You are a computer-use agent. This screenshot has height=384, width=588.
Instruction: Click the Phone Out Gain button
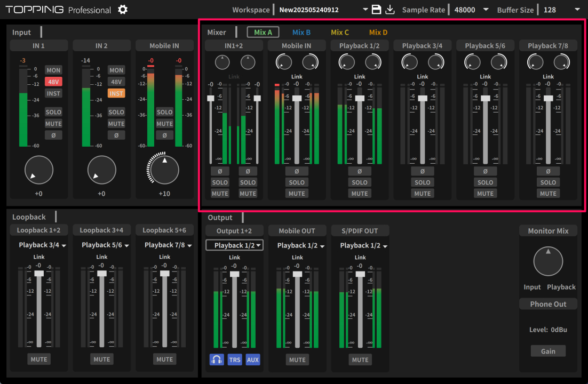tap(548, 351)
